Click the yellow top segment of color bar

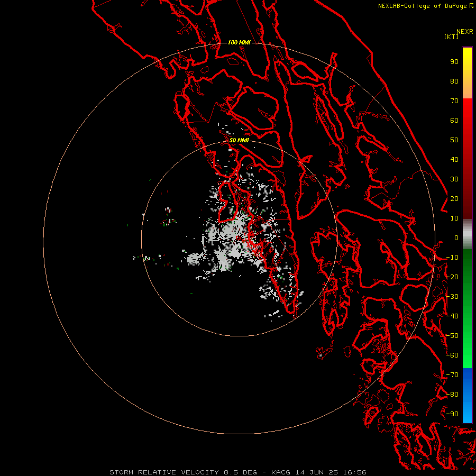click(x=467, y=72)
